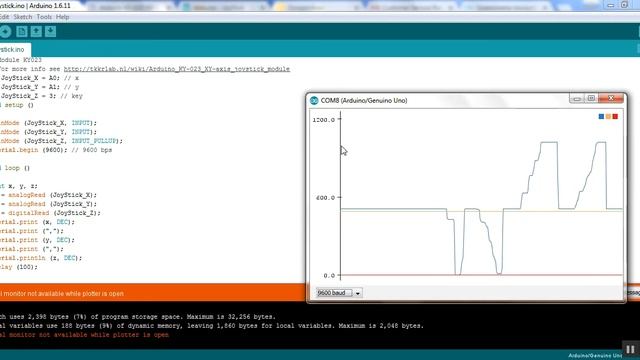The height and width of the screenshot is (360, 640).
Task: Click the red legend swatch in plotter
Action: point(615,117)
